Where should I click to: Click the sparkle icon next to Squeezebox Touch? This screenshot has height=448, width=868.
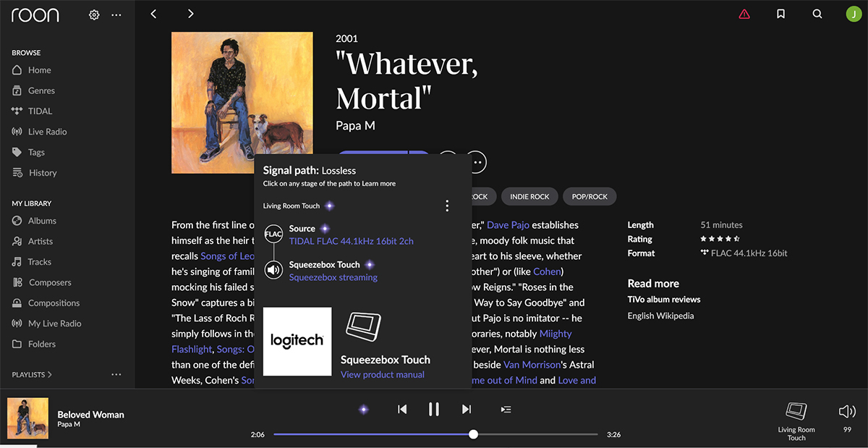(x=370, y=264)
